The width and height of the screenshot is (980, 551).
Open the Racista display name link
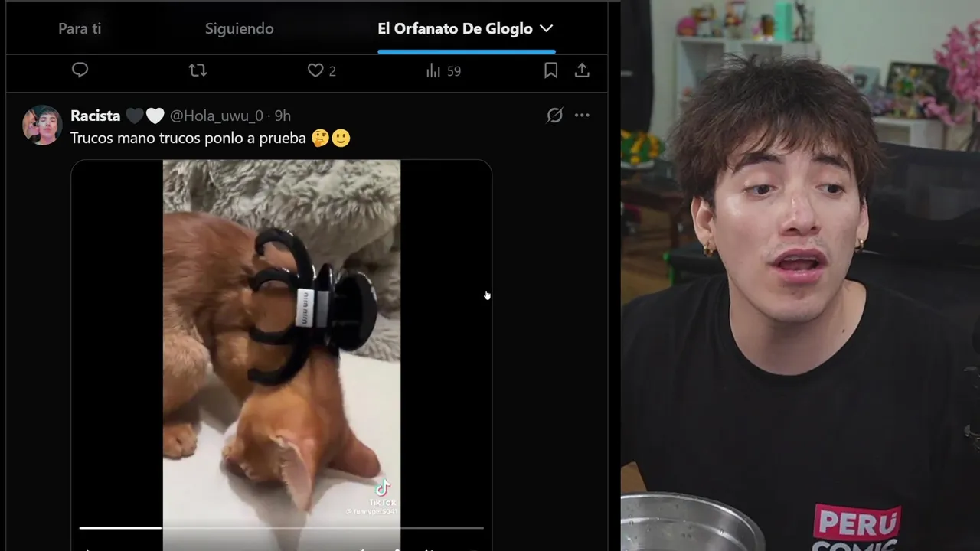point(95,116)
